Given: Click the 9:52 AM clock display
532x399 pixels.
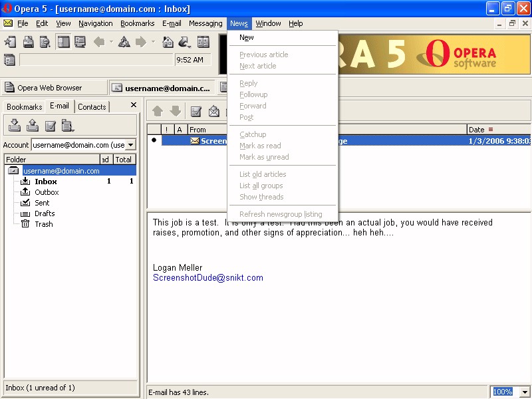Looking at the screenshot, I should click(193, 60).
